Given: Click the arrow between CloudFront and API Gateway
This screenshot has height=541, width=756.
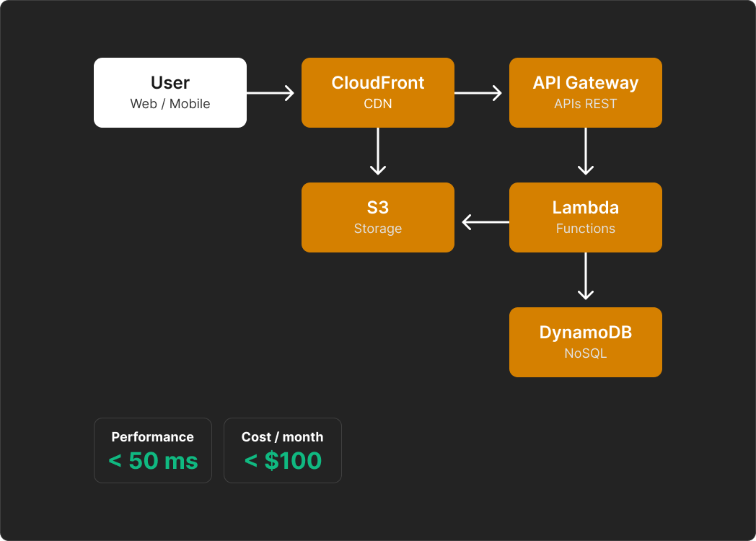Looking at the screenshot, I should [482, 92].
